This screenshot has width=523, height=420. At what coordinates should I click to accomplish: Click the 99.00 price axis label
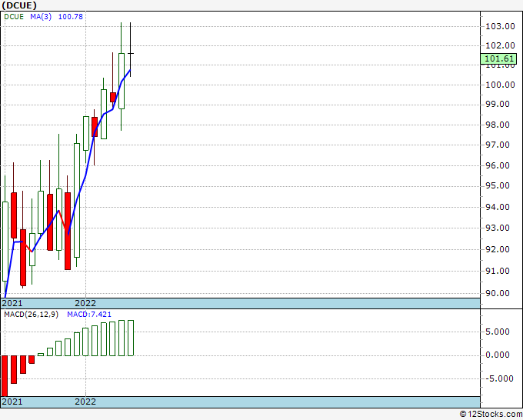pos(498,104)
